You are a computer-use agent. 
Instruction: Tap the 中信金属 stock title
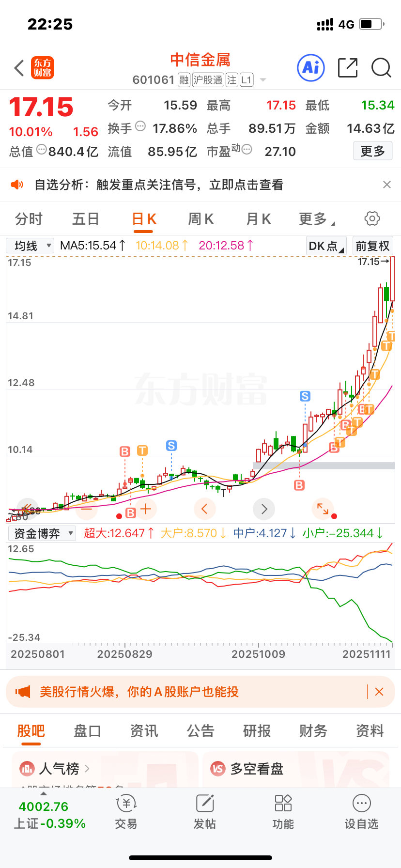coord(200,60)
